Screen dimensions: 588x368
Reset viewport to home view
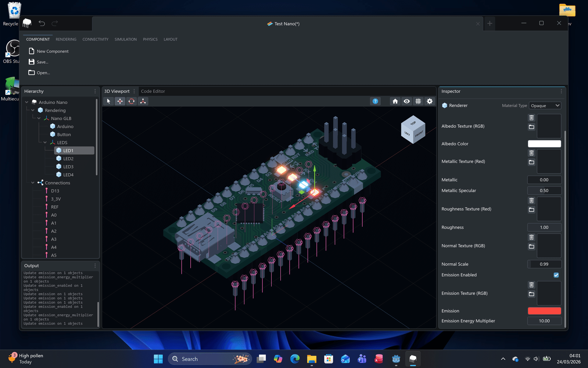(395, 101)
